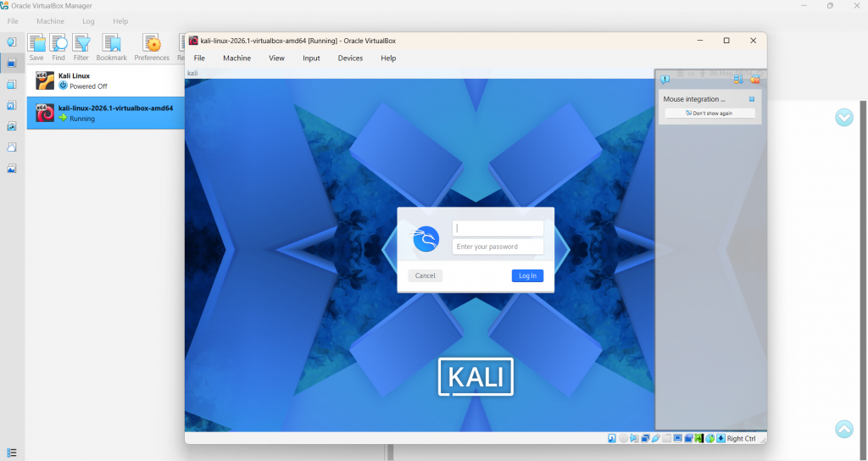This screenshot has height=461, width=868.
Task: Open the Input menu in the VM window
Action: tap(311, 58)
